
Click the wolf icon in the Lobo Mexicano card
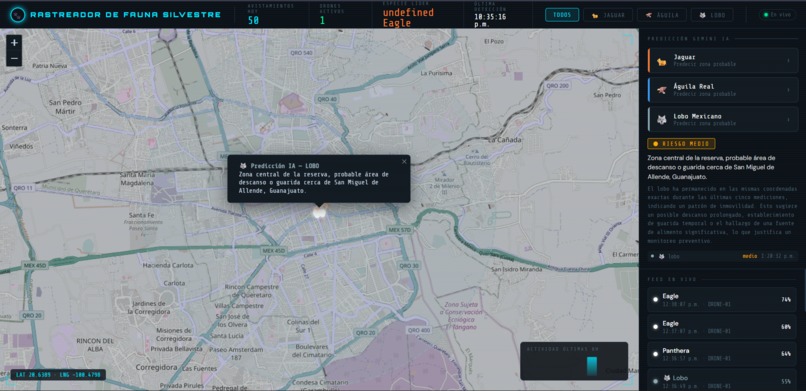(662, 119)
